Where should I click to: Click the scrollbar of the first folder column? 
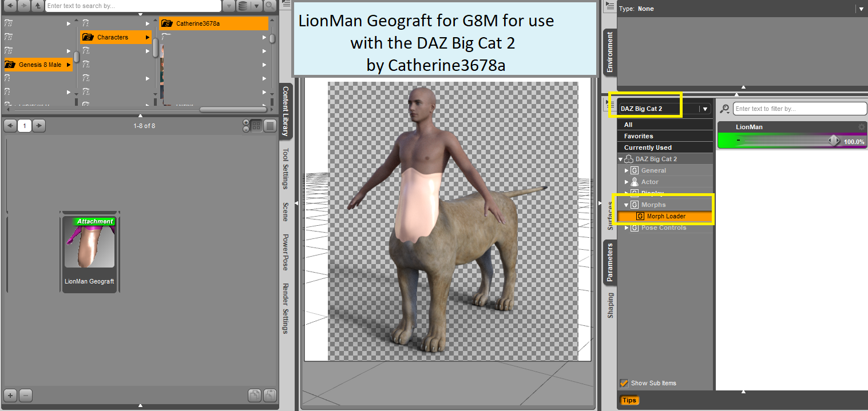pyautogui.click(x=76, y=56)
